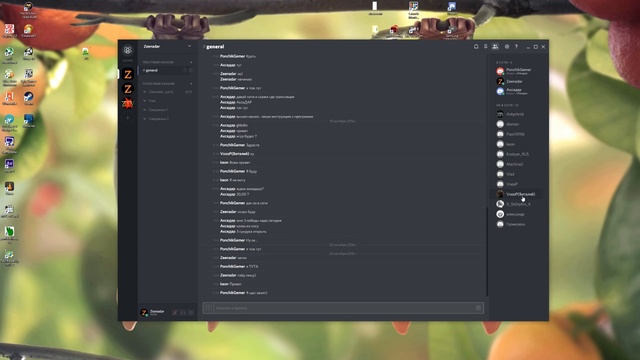
Task: Select offline member X_Sk0rpi0n_X
Action: coord(518,204)
